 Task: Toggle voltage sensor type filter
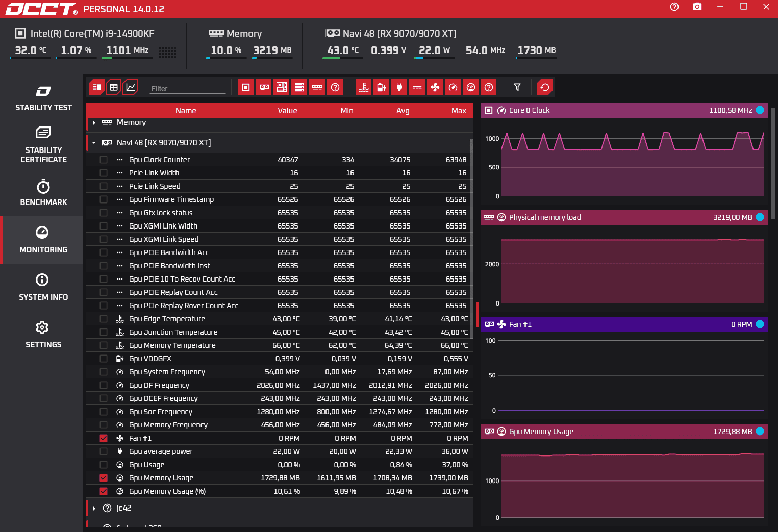382,87
